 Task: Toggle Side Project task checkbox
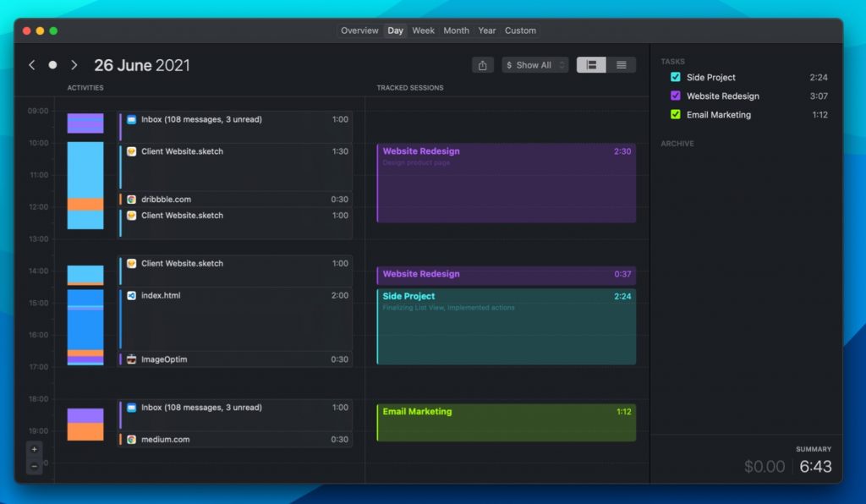[x=676, y=77]
